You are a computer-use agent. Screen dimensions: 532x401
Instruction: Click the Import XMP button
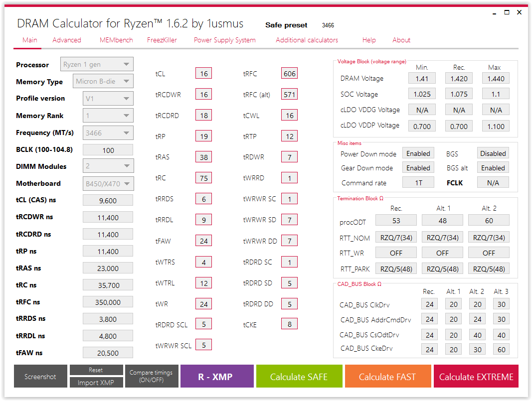96,383
